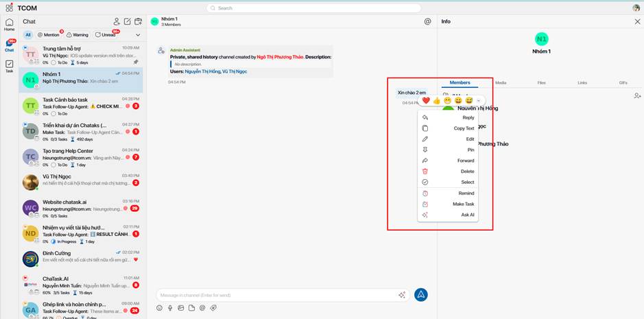644x319 pixels.
Task: Choose Reply in the context menu
Action: tap(448, 117)
